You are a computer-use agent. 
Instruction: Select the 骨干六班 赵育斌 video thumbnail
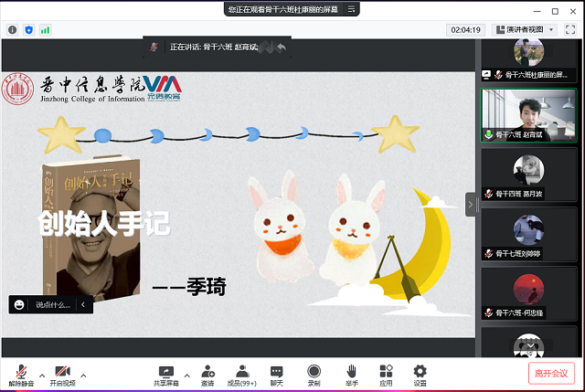(528, 115)
